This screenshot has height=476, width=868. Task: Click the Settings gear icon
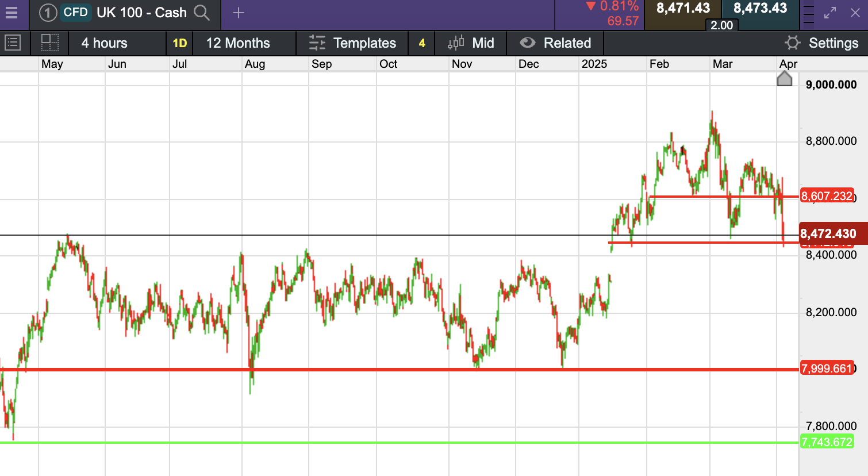pyautogui.click(x=793, y=43)
